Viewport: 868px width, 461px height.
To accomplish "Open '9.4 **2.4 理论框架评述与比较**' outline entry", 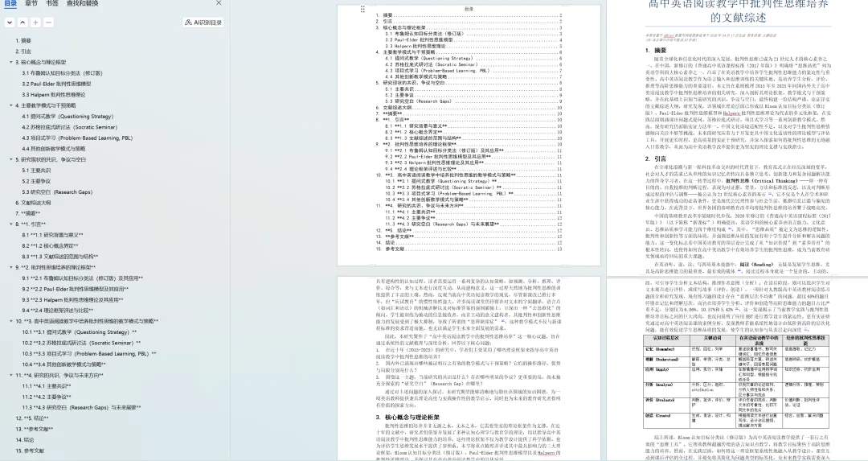I will tap(58, 311).
